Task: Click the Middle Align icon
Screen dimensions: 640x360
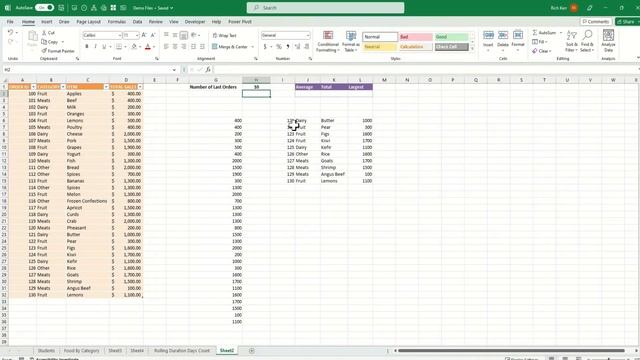Action: coord(175,35)
